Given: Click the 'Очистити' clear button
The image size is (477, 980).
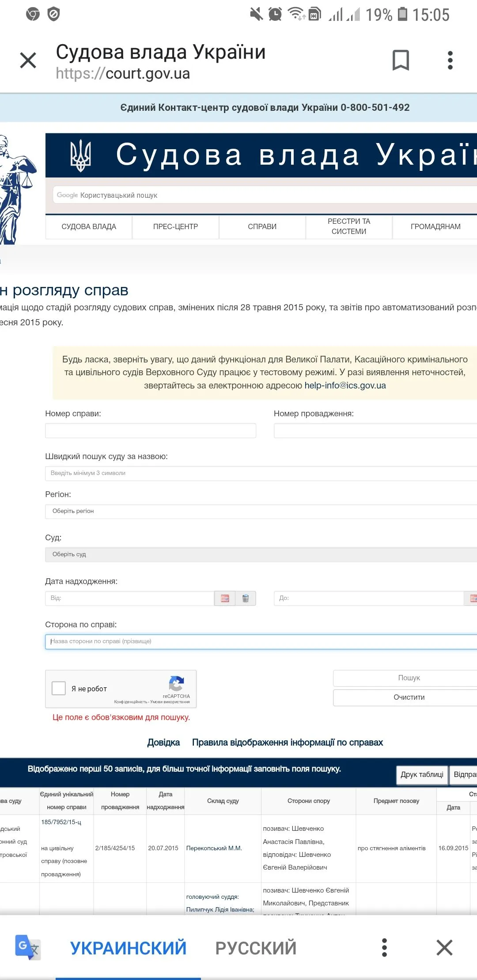Looking at the screenshot, I should [409, 697].
